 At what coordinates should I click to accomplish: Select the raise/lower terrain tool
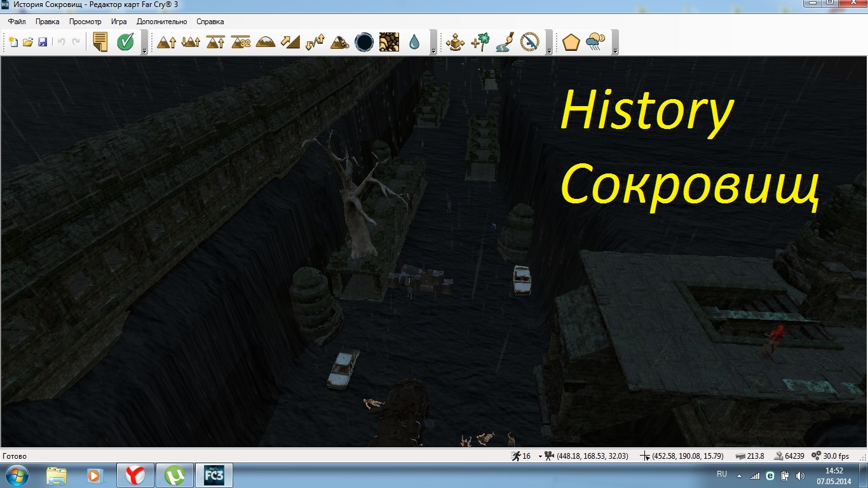coord(191,42)
